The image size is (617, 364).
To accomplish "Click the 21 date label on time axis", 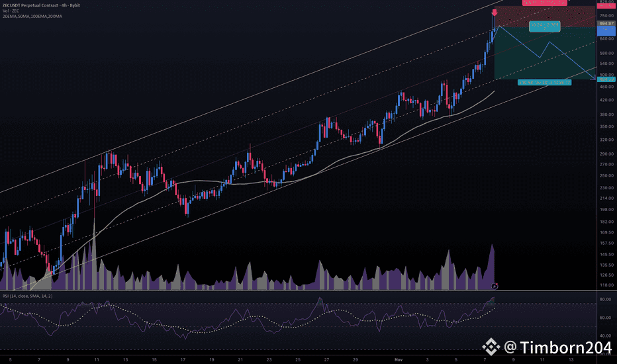I will pos(240,359).
